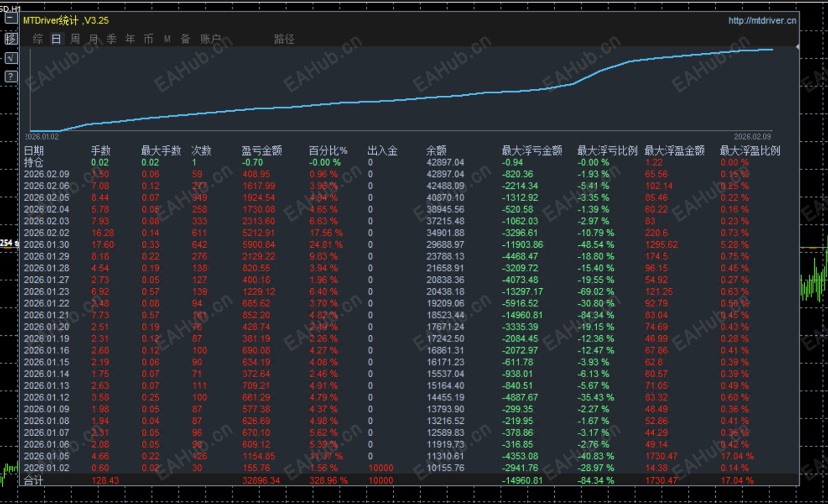Screen dimensions: 828x504
Task: Click the 日期 column header
Action: (34, 151)
